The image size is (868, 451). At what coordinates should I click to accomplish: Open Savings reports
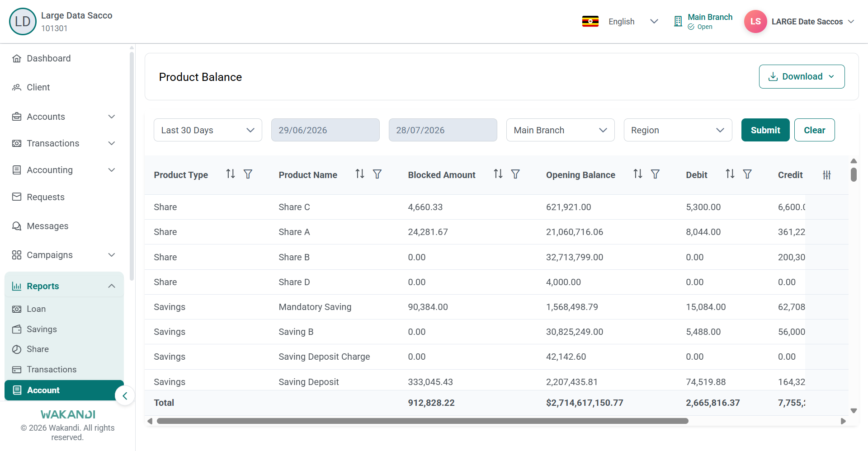(x=65, y=329)
